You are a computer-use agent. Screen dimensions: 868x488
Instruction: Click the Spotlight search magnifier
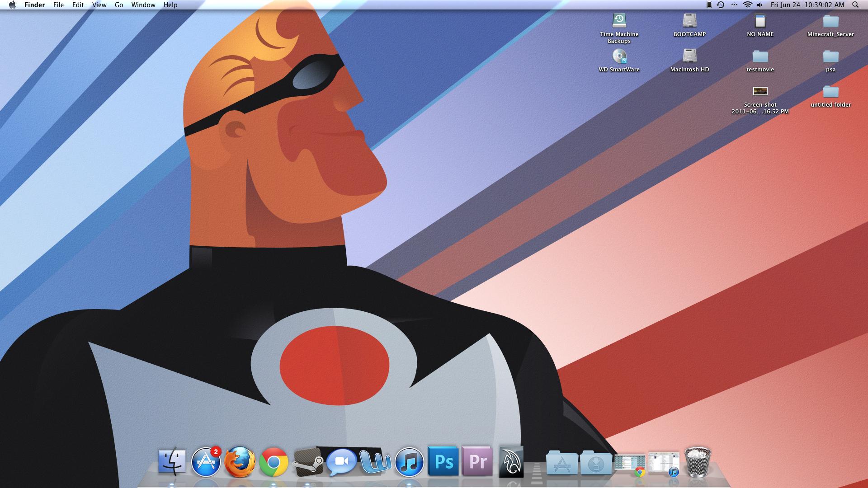tap(855, 5)
